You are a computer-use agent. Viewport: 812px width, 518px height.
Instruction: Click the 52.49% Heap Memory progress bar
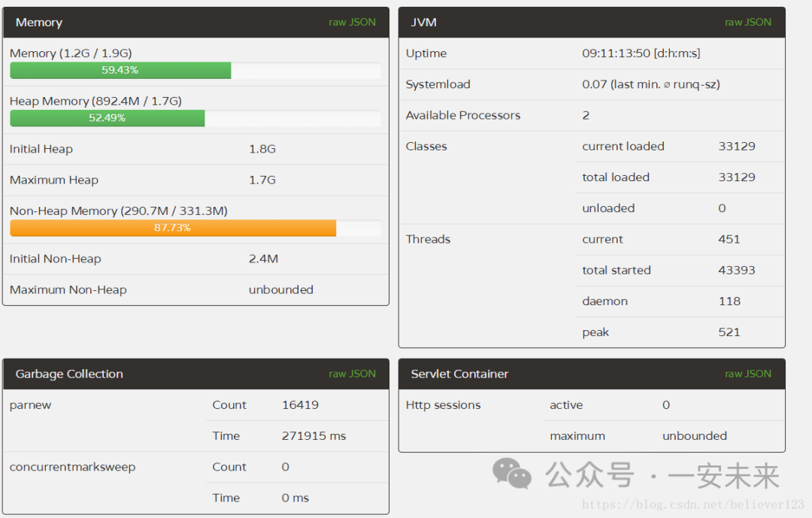[195, 118]
